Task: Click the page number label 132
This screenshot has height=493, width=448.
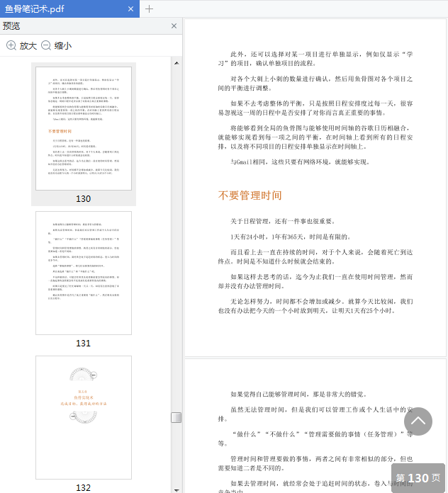Action: click(84, 487)
